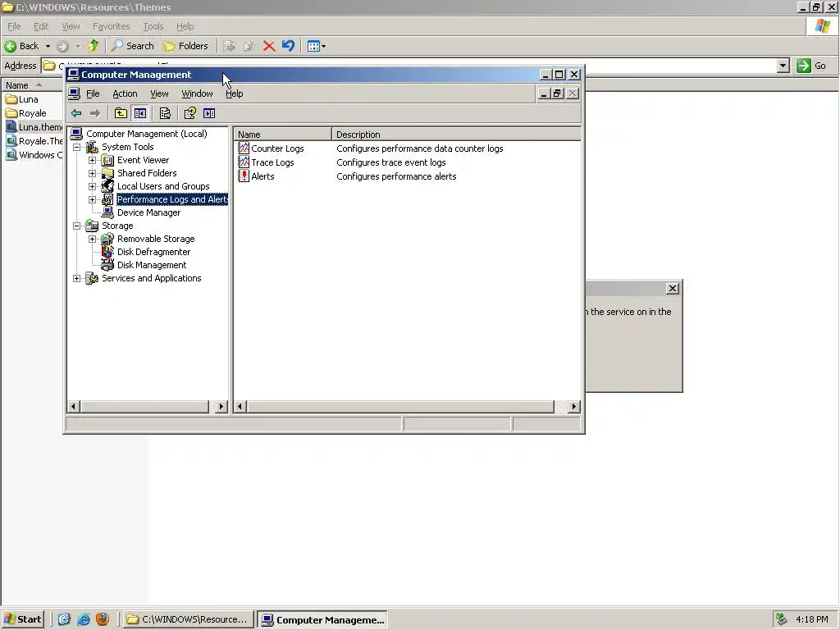Open the Explorer Address bar dropdown
Image resolution: width=840 pixels, height=630 pixels.
783,66
